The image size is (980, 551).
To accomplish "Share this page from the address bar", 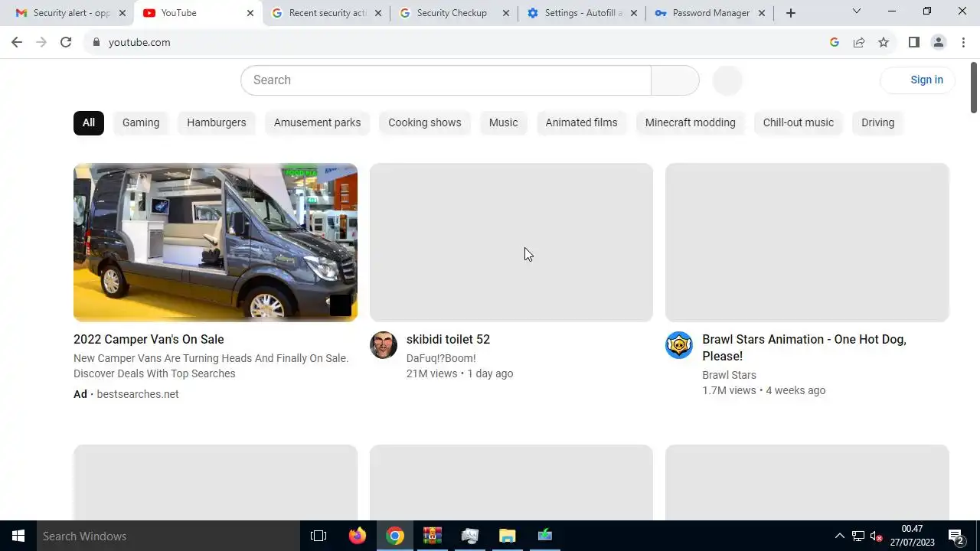I will pyautogui.click(x=859, y=42).
